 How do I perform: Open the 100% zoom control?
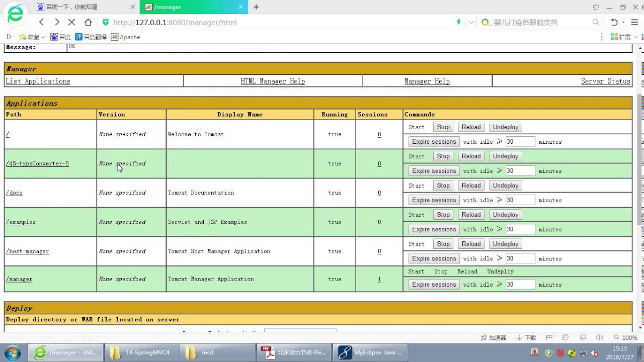pos(625,338)
